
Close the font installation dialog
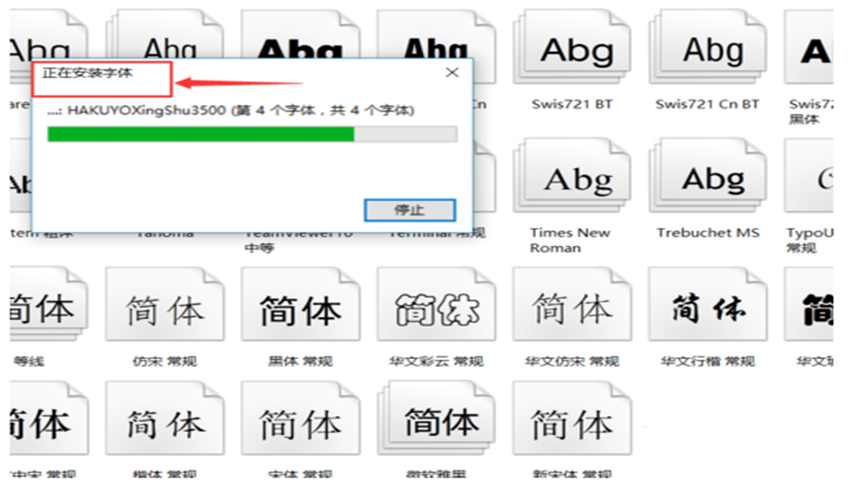point(452,73)
